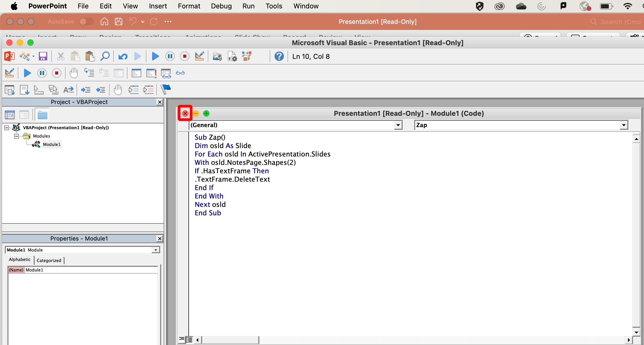Click the Toggle Bookmark flag icon
Viewport: 644px width, 345px height.
tap(166, 90)
